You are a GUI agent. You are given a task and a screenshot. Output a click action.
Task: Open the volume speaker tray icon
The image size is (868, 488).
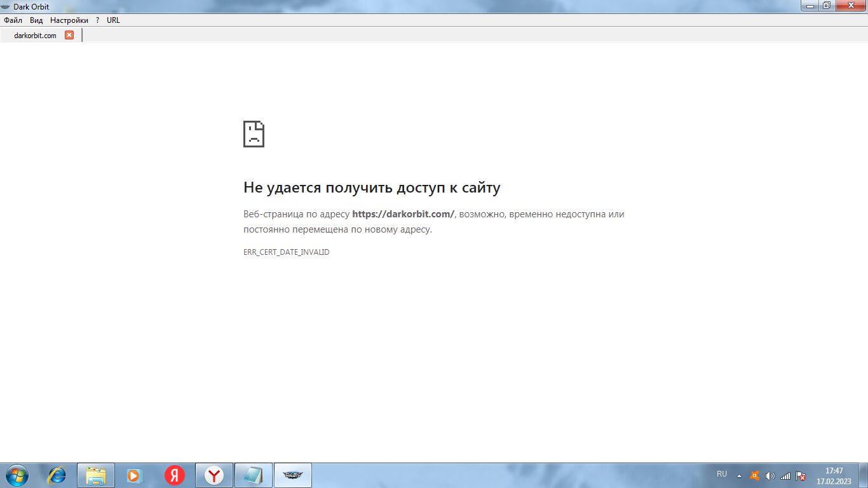coord(770,475)
